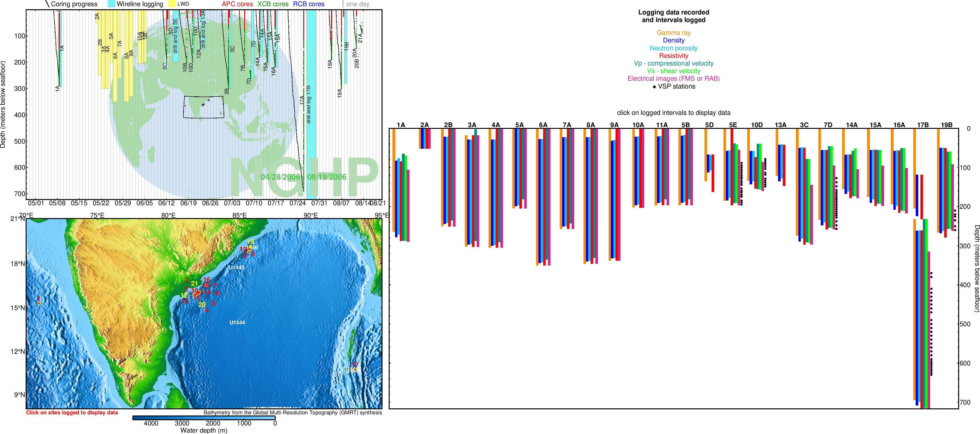Screen dimensions: 980x434
Task: Click the red site 4 label on map
Action: pyautogui.click(x=207, y=311)
